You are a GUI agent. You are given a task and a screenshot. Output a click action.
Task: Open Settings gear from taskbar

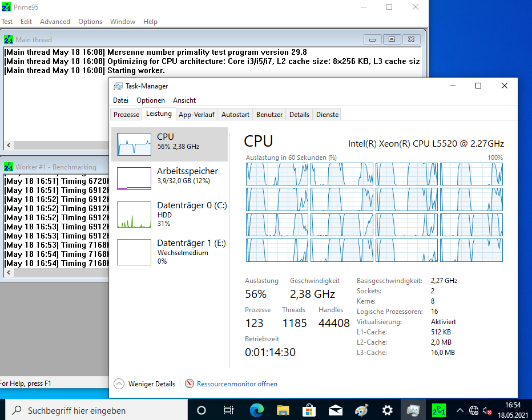pos(388,410)
